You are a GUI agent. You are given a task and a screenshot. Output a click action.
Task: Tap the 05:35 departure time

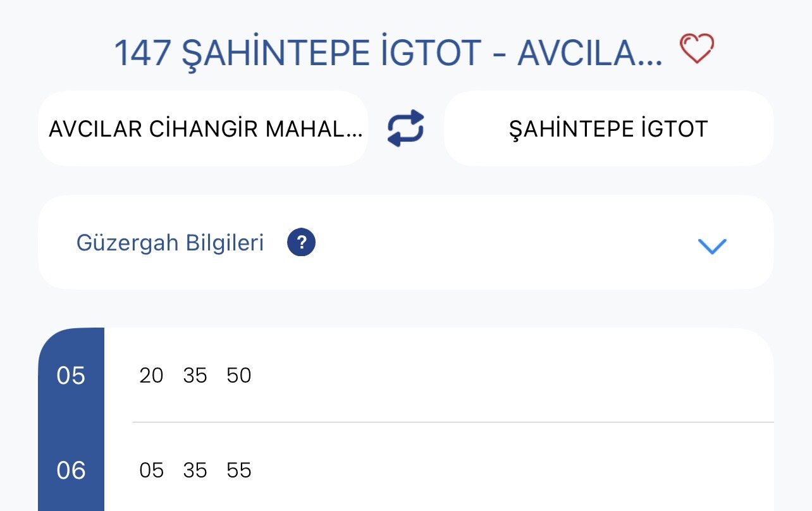195,376
